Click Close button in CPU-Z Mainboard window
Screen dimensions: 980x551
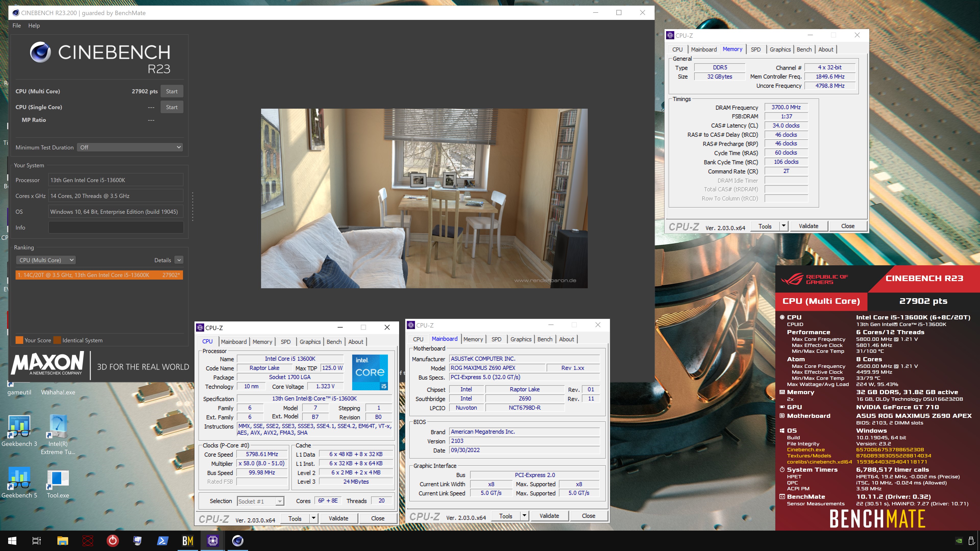tap(589, 516)
